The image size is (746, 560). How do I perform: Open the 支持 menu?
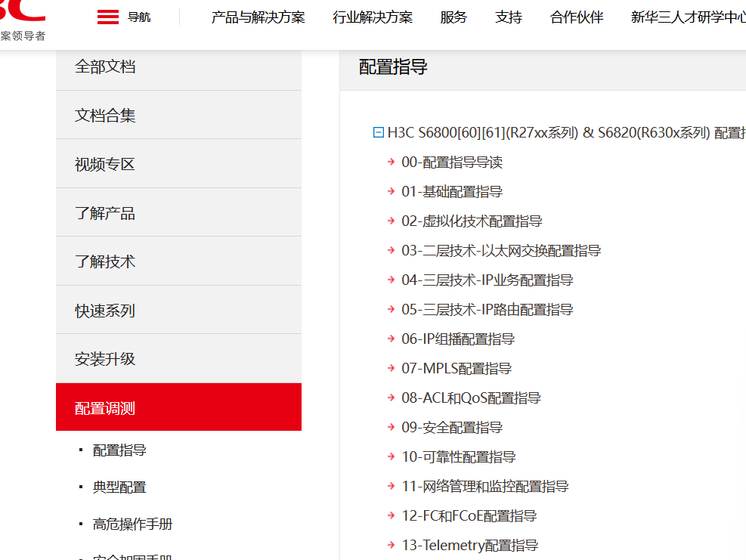(509, 17)
